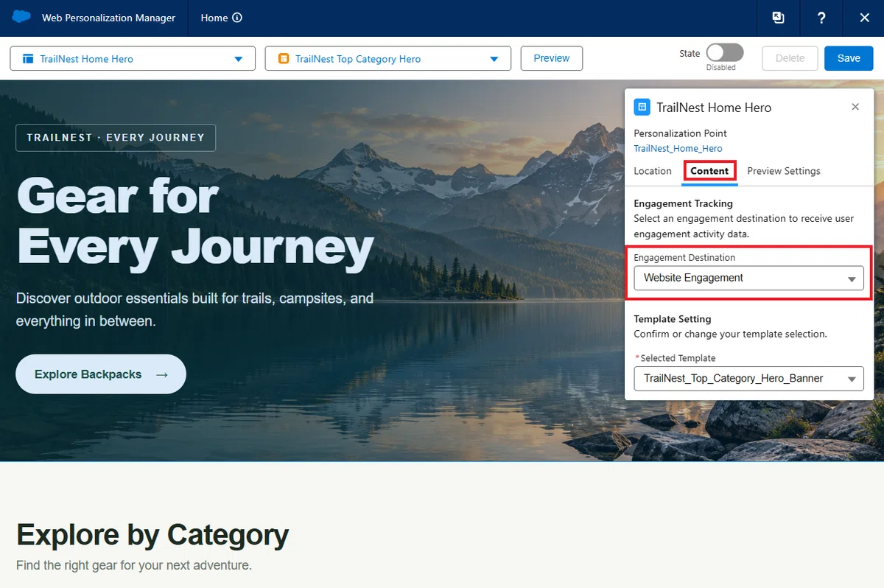Viewport: 884px width, 588px height.
Task: Close the TrailNest Home Hero panel
Action: coord(855,107)
